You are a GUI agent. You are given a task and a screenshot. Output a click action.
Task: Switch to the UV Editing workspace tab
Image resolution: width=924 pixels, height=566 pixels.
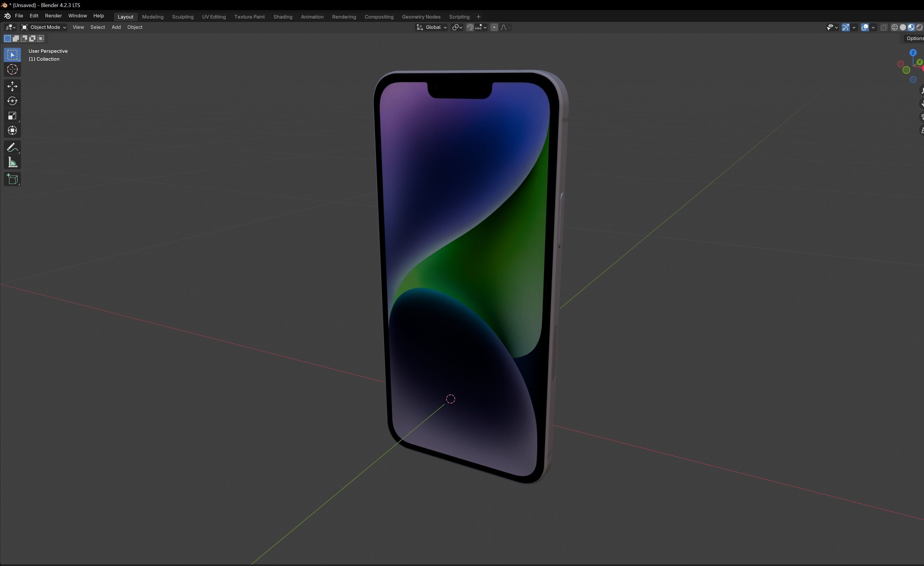pyautogui.click(x=214, y=17)
